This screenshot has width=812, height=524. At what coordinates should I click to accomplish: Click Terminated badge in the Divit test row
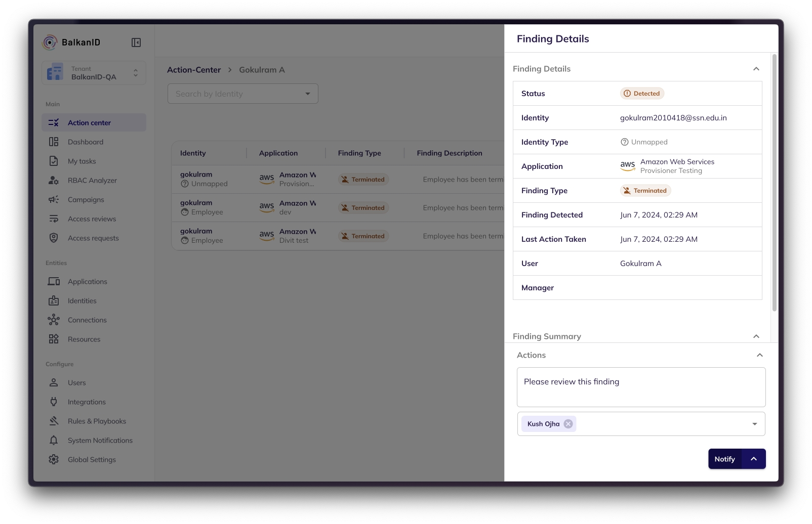(363, 236)
